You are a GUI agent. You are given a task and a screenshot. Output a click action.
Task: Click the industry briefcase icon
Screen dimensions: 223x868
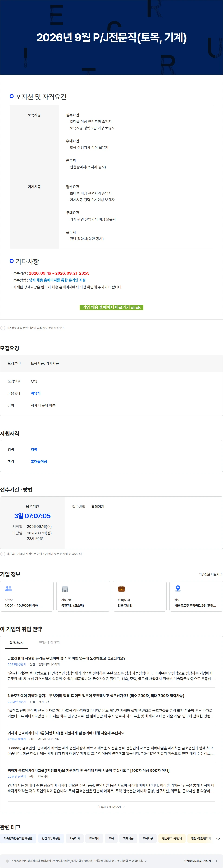(x=121, y=588)
